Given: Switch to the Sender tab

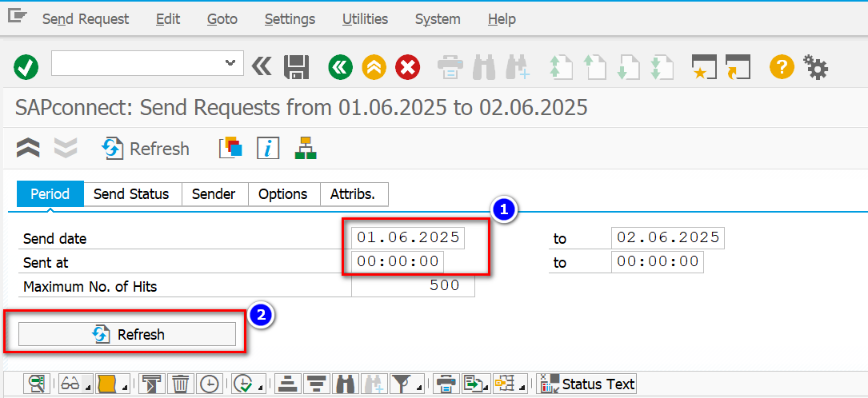Looking at the screenshot, I should coord(214,194).
